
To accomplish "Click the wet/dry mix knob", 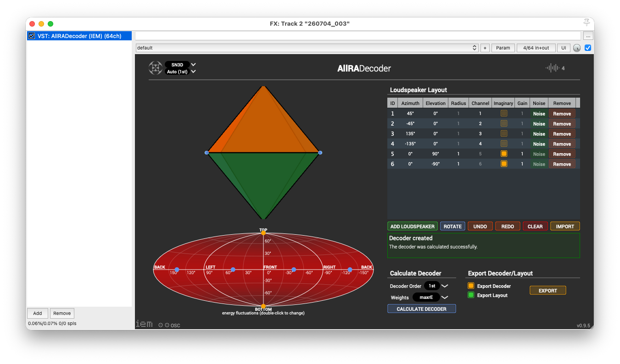I will (x=577, y=48).
